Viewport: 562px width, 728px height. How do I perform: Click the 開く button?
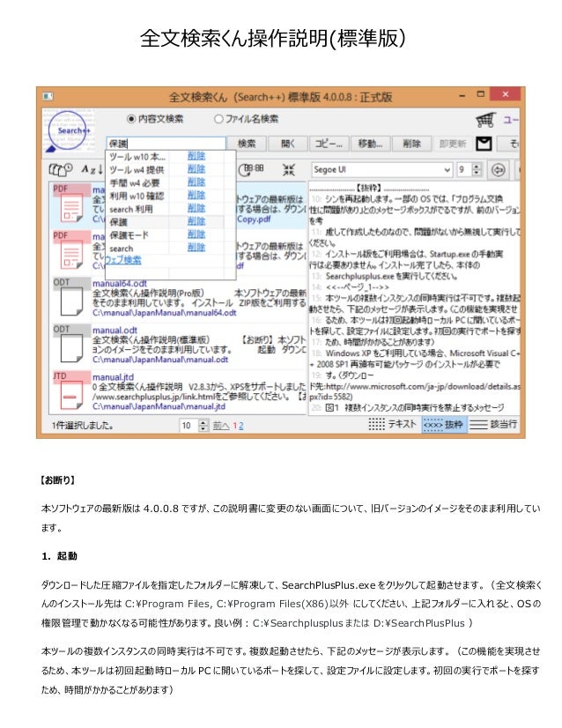[x=288, y=144]
